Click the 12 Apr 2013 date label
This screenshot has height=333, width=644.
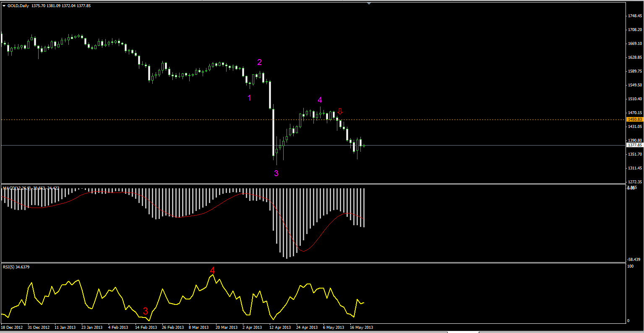[280, 327]
